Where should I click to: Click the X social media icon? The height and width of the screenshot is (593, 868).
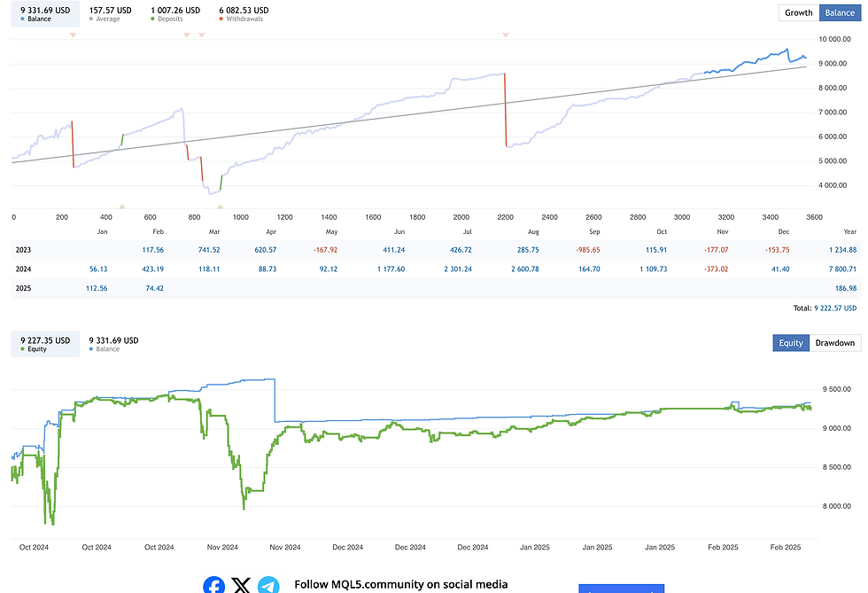point(241,584)
